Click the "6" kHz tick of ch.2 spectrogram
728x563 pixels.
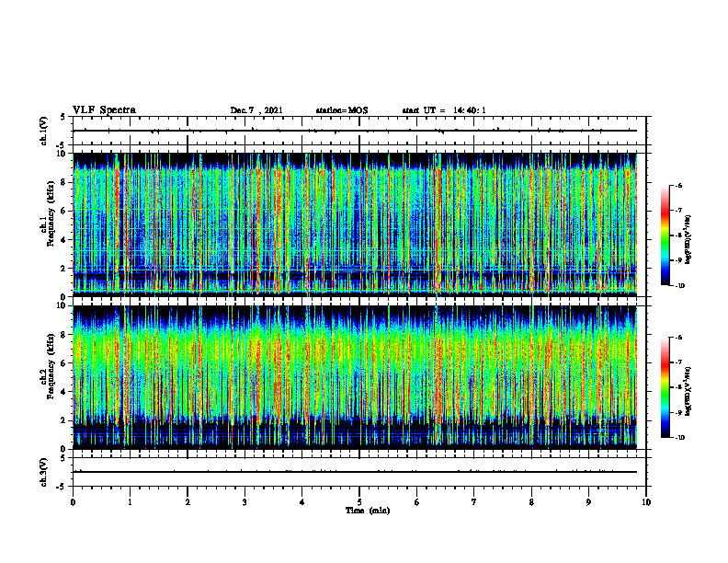point(64,363)
